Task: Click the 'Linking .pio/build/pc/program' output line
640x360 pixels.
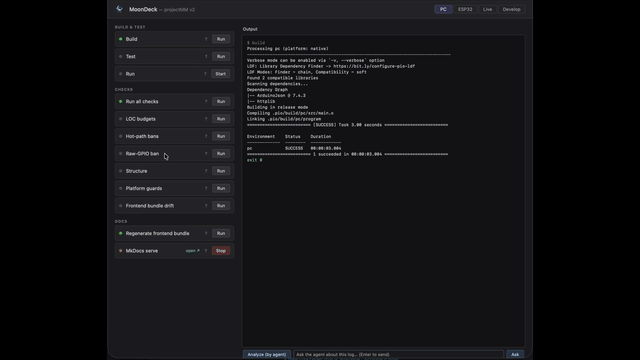Action: (x=284, y=119)
